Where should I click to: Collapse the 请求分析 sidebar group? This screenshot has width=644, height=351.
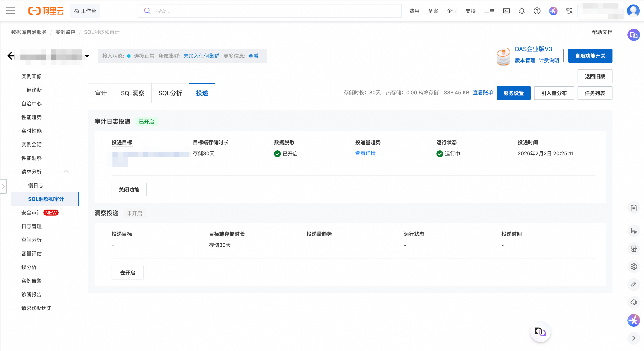pyautogui.click(x=66, y=171)
